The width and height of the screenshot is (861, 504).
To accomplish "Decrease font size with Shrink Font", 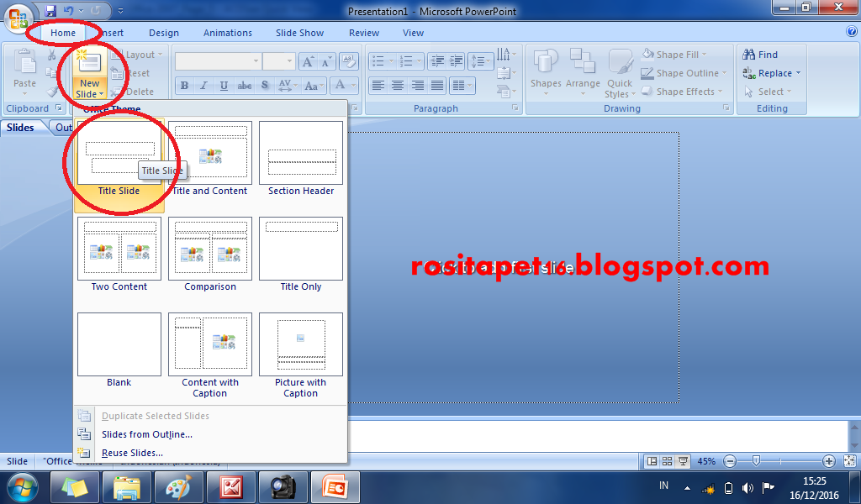I will tap(326, 61).
